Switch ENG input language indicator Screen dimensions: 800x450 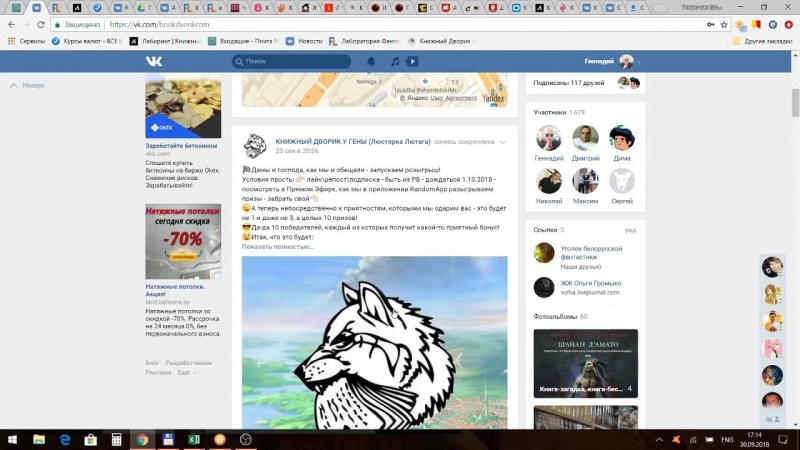(x=727, y=440)
